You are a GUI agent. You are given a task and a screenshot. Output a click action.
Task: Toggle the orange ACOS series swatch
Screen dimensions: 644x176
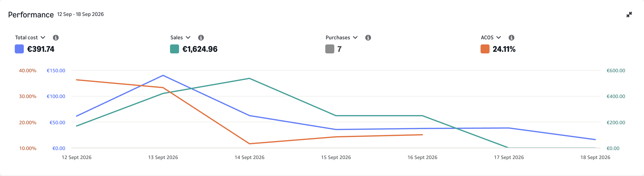tap(485, 49)
